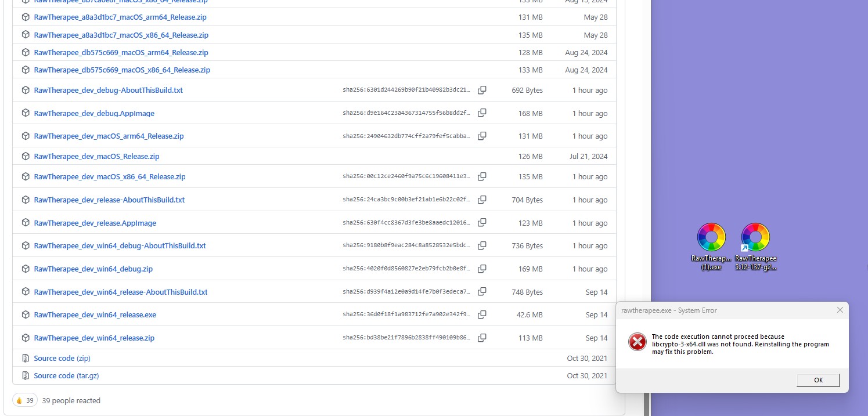868x416 pixels.
Task: Click the '39 people reacted' text
Action: click(x=71, y=401)
